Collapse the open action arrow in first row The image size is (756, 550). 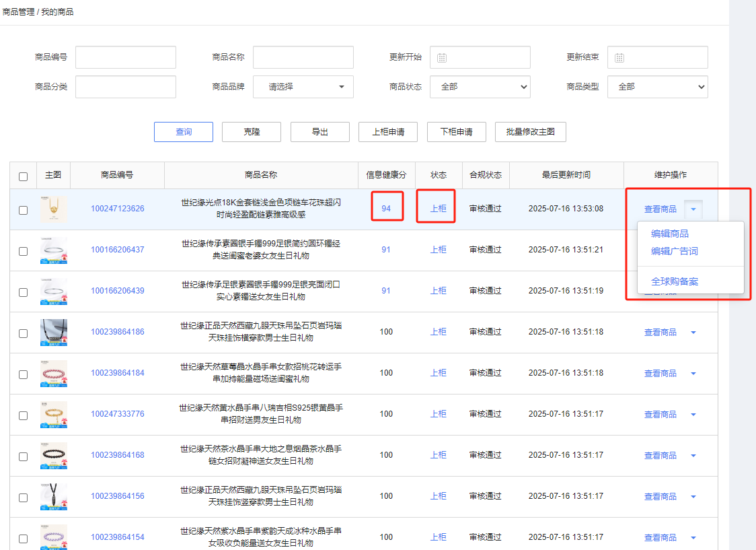[x=693, y=209]
